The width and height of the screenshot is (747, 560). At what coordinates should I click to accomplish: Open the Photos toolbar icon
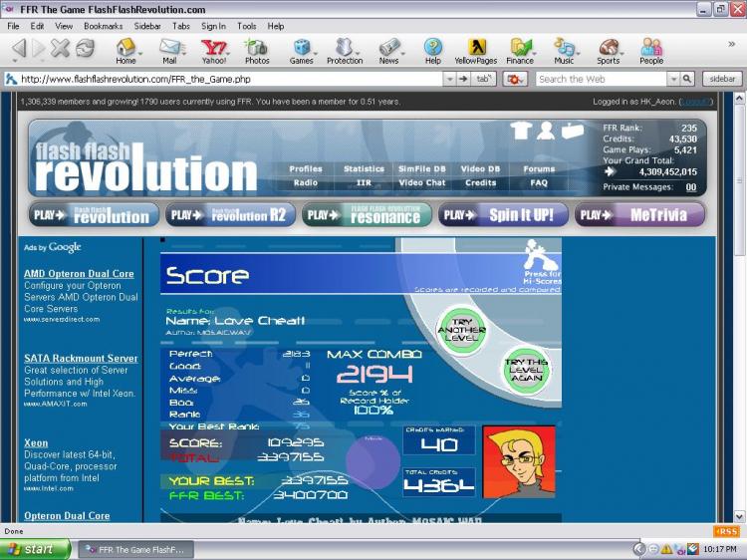[x=257, y=48]
